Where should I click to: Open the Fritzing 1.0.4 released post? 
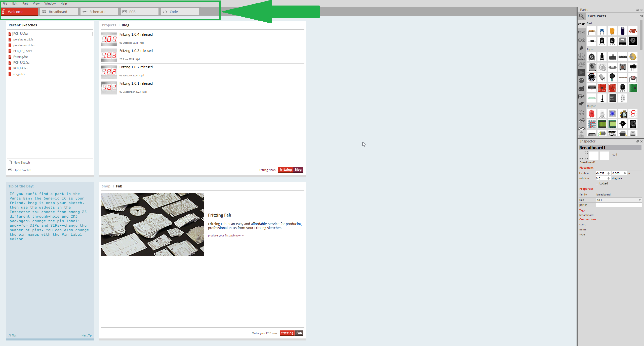tap(136, 34)
